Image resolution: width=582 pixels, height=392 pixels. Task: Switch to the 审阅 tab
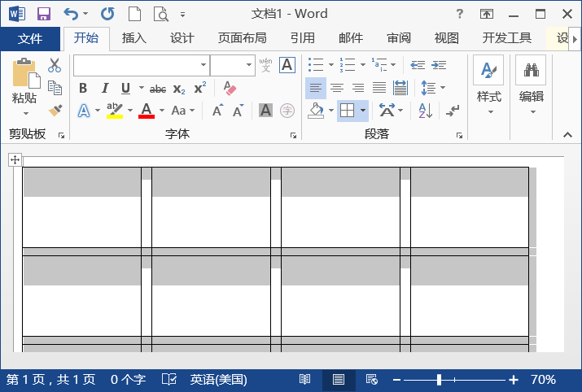click(399, 38)
